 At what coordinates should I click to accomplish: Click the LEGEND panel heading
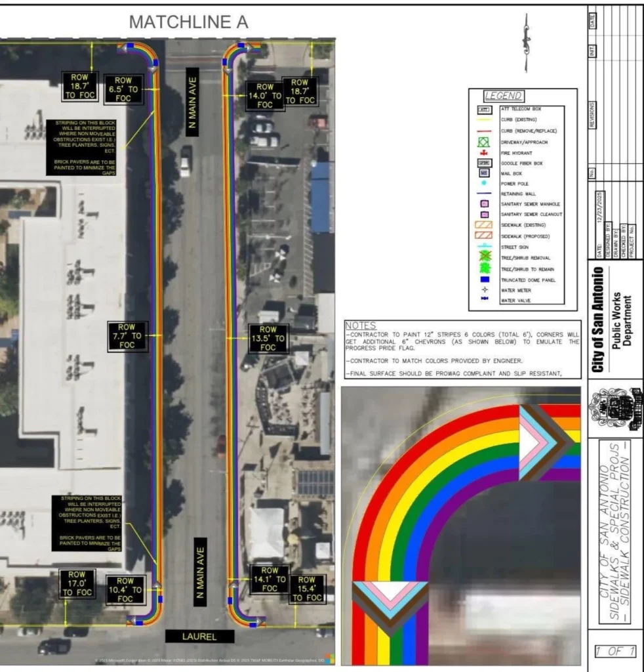coord(503,95)
